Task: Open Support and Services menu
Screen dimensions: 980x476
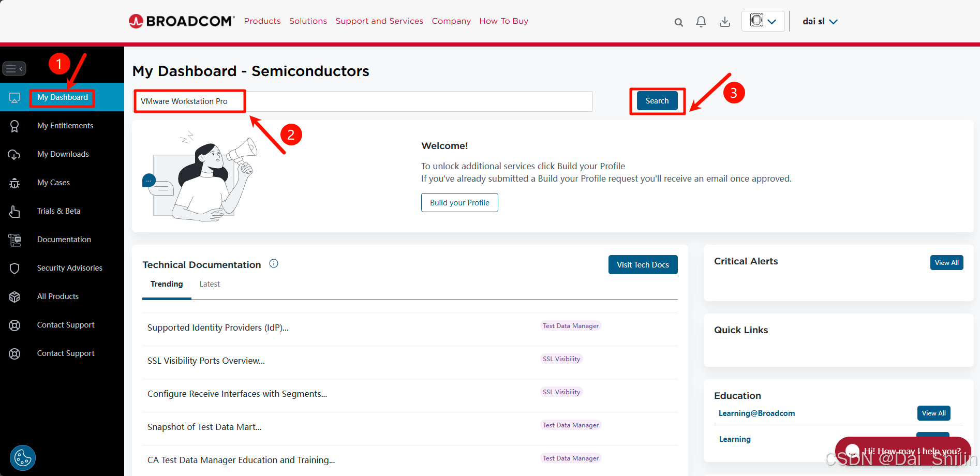Action: [379, 21]
